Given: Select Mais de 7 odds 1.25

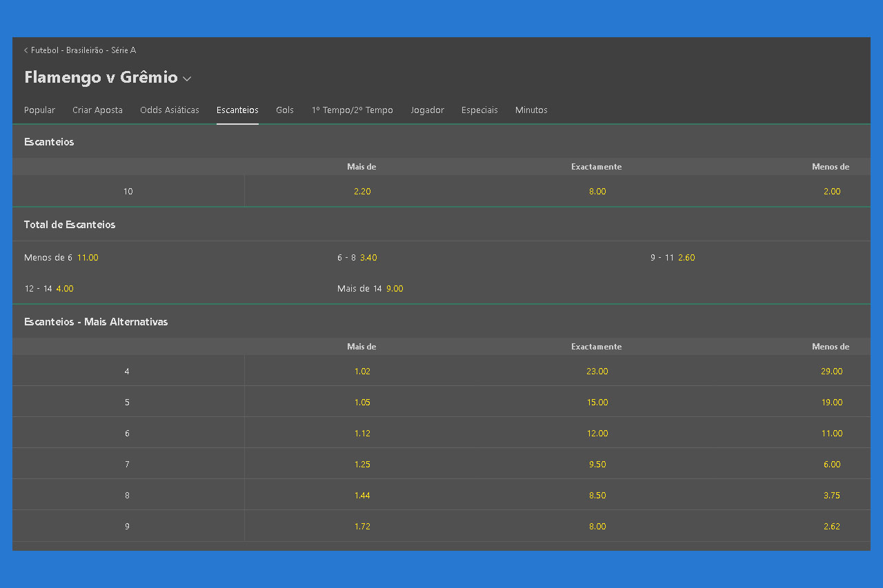Looking at the screenshot, I should (x=362, y=465).
